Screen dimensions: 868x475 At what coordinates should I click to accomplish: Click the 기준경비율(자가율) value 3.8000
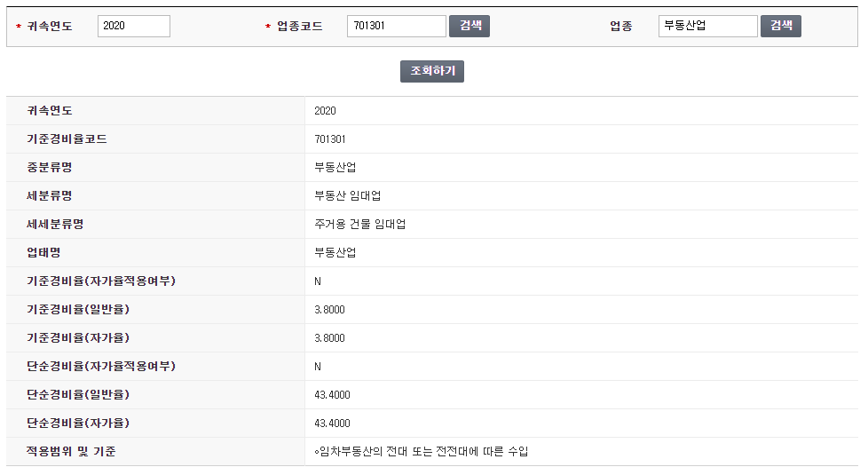click(x=329, y=338)
